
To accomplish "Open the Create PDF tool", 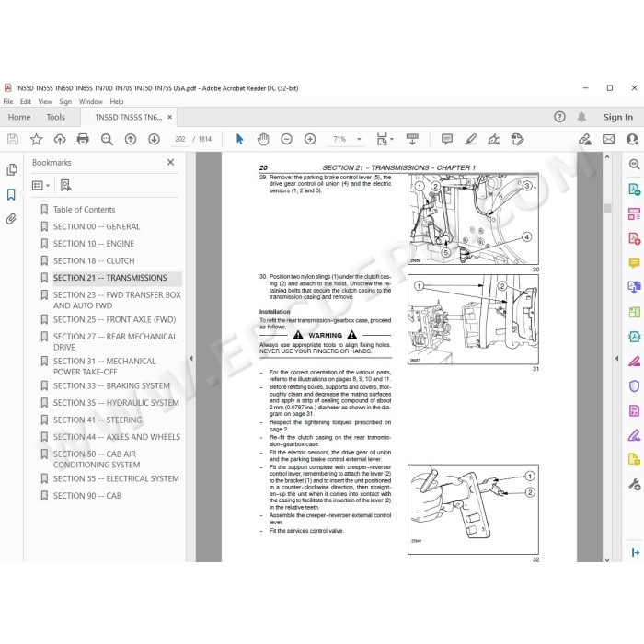I will (x=634, y=238).
